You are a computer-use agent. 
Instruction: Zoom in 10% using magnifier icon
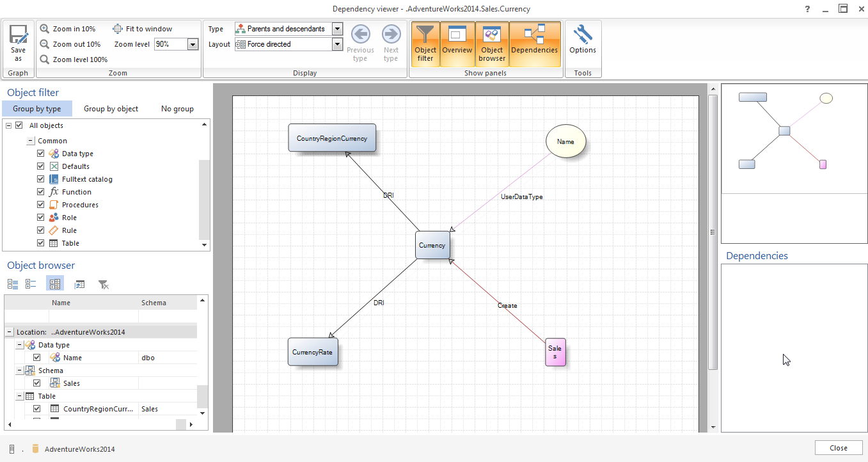click(45, 29)
